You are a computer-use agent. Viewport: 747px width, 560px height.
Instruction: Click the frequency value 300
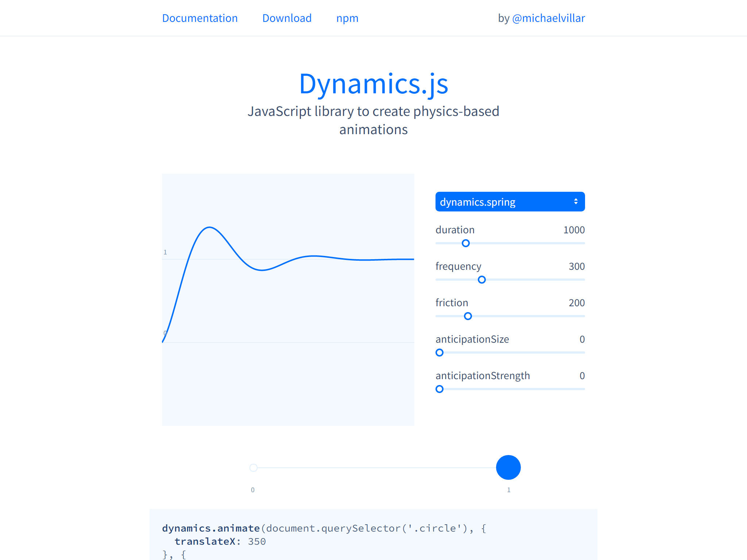click(x=576, y=267)
